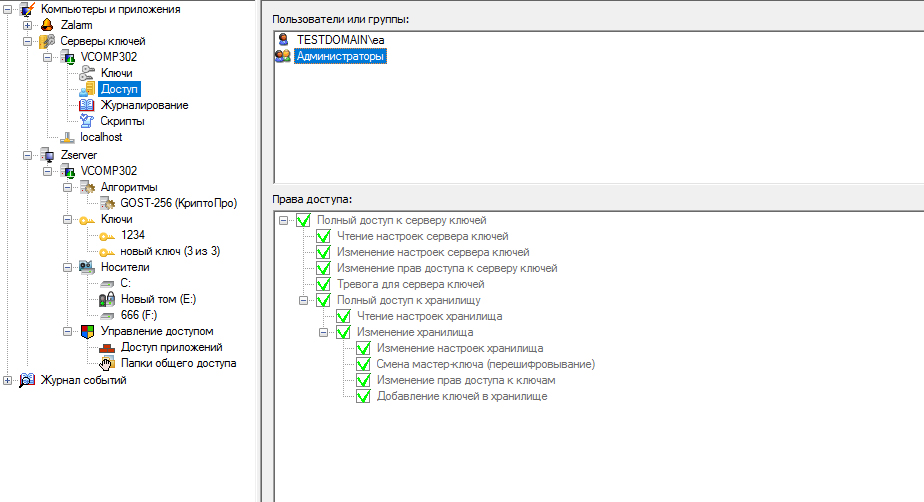This screenshot has height=502, width=924.
Task: Collapse VCOMP302 under Zserver
Action: click(x=47, y=171)
